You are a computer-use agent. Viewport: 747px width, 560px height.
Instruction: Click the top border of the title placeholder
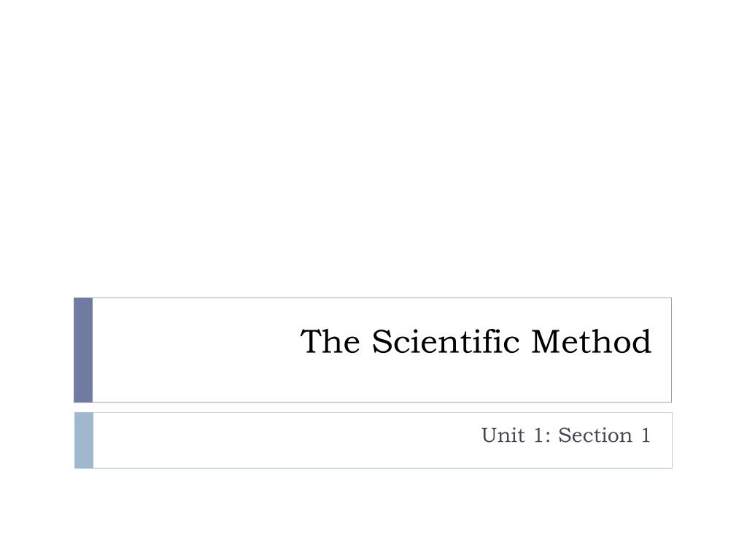tap(381, 298)
